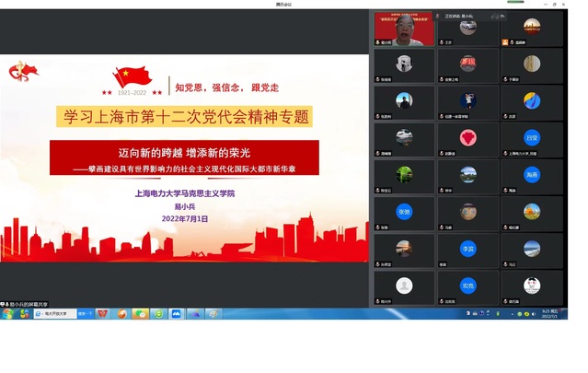Viewport: 588px width, 373px height.
Task: Click the red banner 迈向新的跨越 增添新的荣光
Action: (184, 157)
